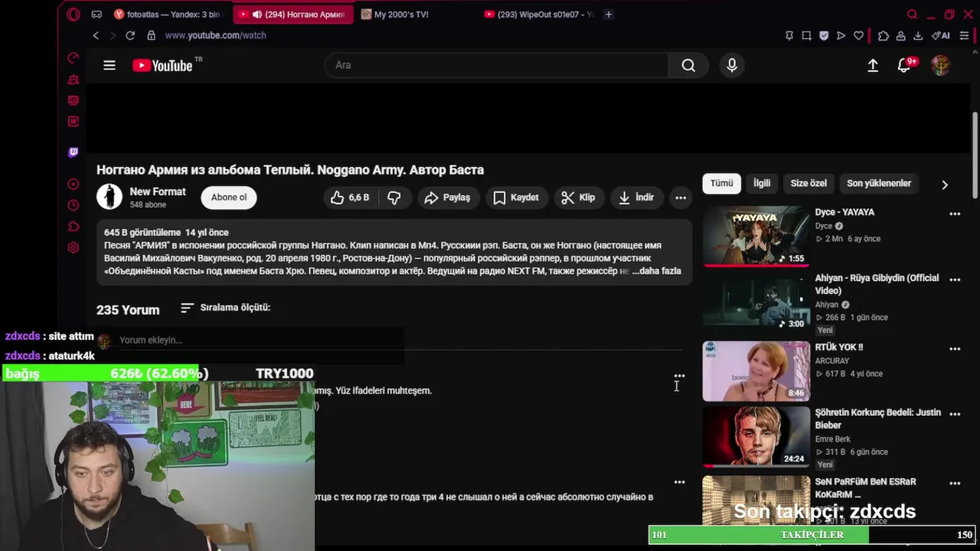Image resolution: width=980 pixels, height=551 pixels.
Task: Open GX Corner gamepad icon
Action: click(96, 15)
